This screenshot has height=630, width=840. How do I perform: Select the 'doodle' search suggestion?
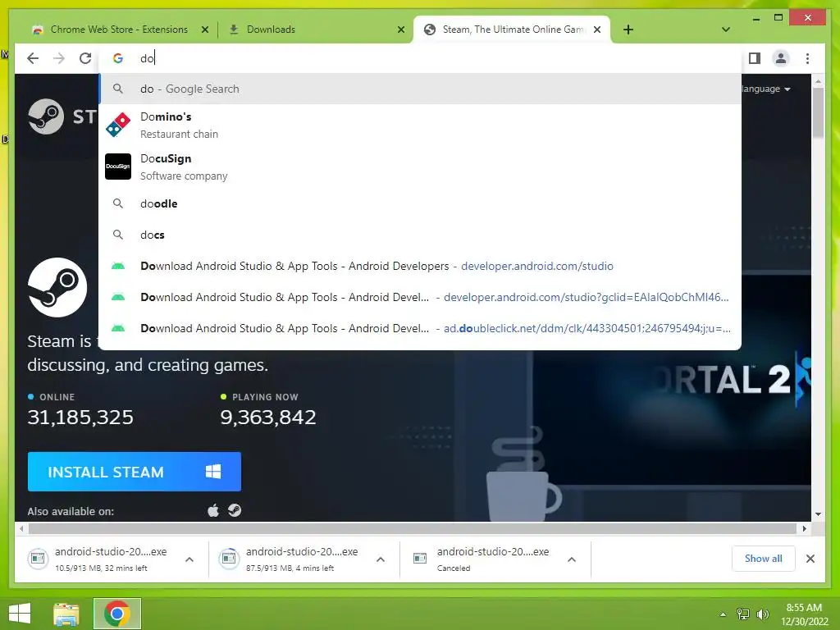click(420, 203)
